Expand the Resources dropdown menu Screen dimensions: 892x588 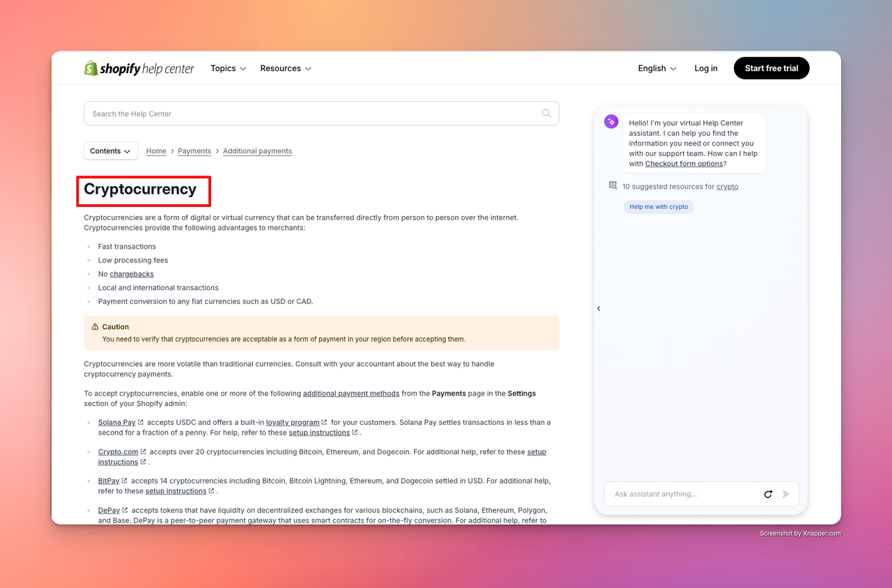click(x=286, y=68)
